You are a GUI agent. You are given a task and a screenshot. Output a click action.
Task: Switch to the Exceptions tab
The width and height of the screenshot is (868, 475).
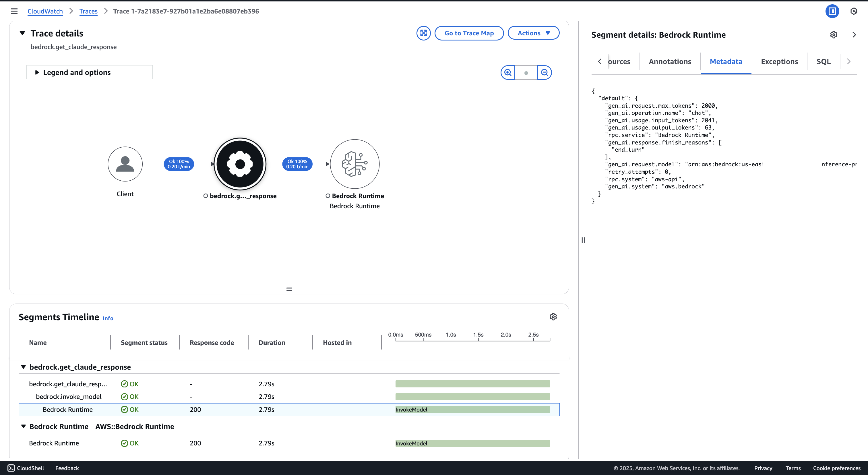[779, 61]
